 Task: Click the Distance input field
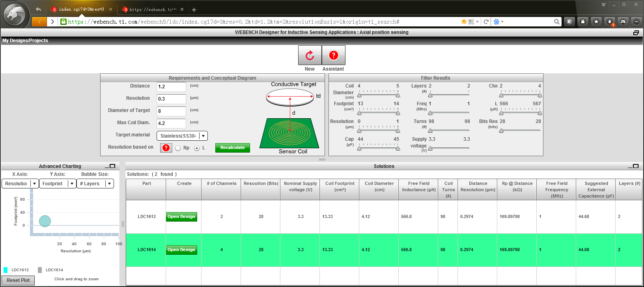click(x=171, y=87)
